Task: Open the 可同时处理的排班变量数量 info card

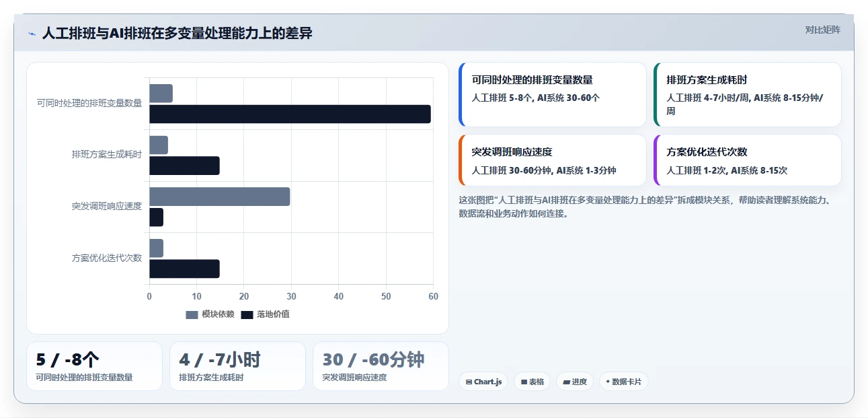Action: [553, 94]
